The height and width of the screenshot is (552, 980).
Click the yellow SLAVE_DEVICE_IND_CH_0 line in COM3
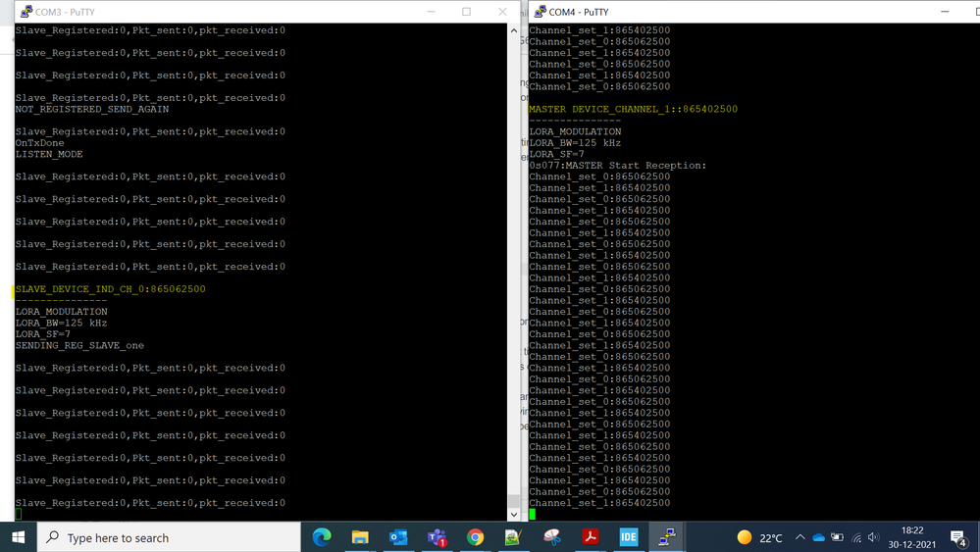[111, 289]
